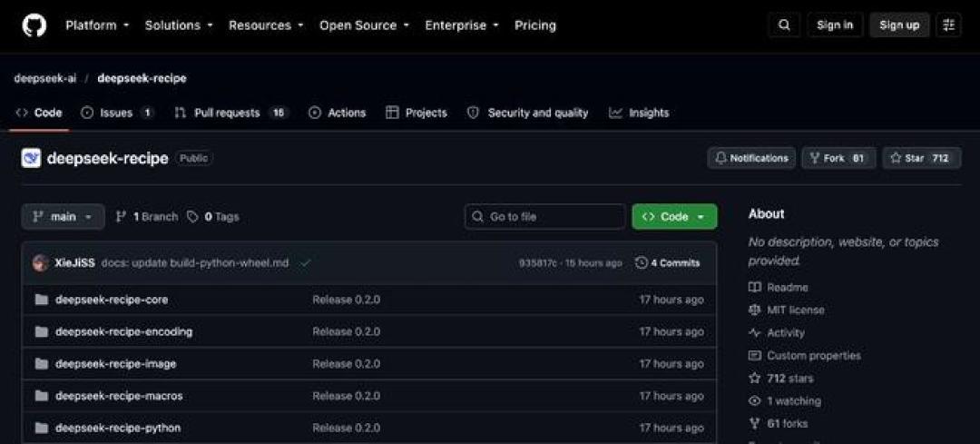Click the 1 Branch link
The height and width of the screenshot is (444, 980).
click(x=148, y=217)
